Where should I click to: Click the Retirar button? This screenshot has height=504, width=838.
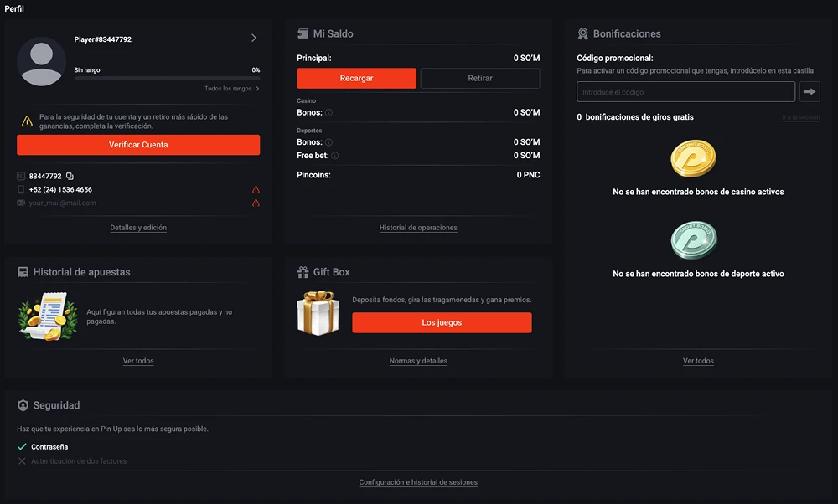480,78
